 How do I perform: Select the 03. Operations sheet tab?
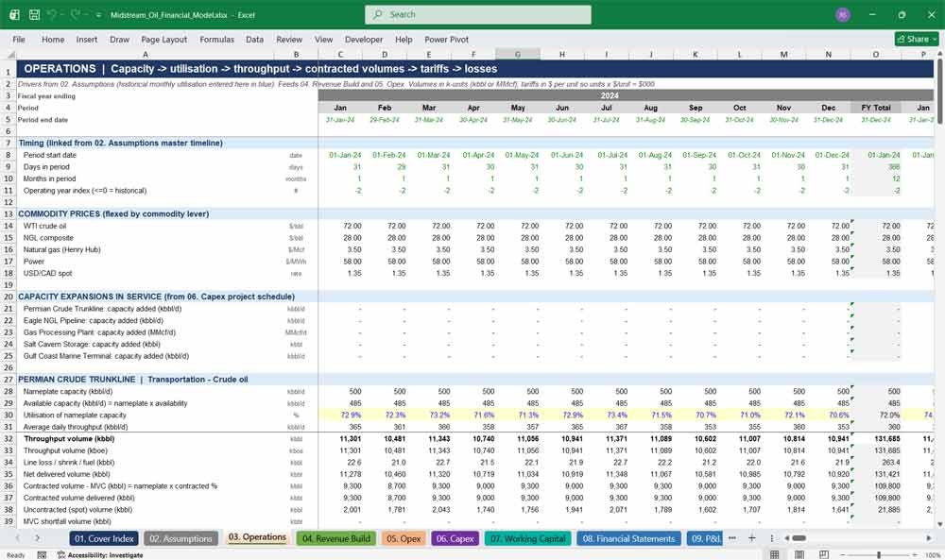257,537
